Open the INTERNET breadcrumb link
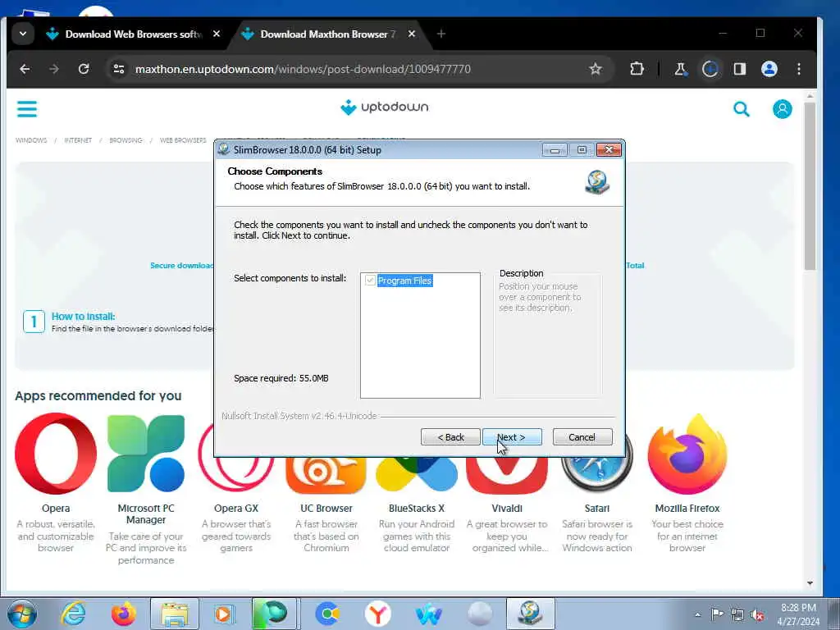 click(78, 140)
